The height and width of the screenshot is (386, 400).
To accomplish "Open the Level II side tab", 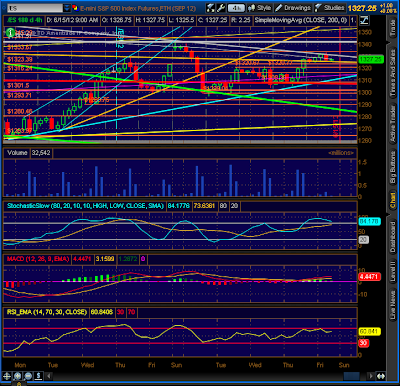I will [393, 271].
